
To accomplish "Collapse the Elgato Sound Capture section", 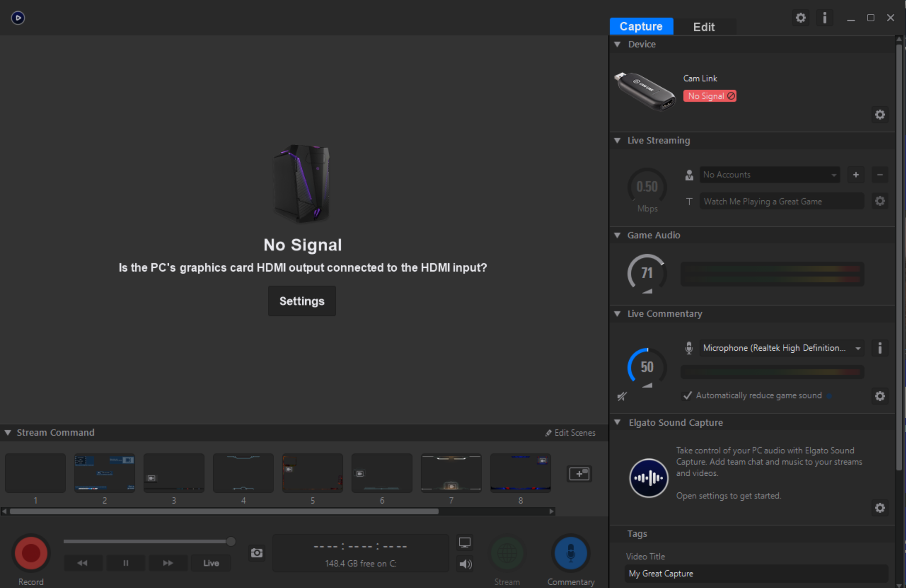I will pos(617,422).
